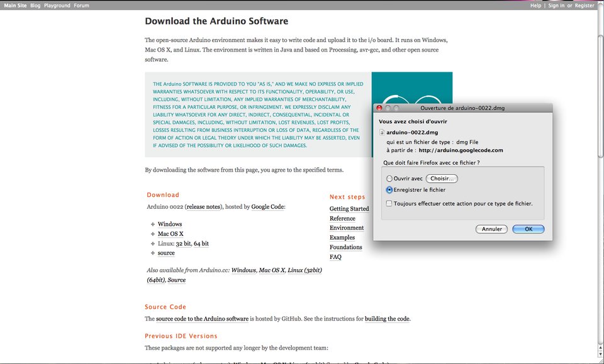Expand the Mac OS X download section

tap(171, 233)
